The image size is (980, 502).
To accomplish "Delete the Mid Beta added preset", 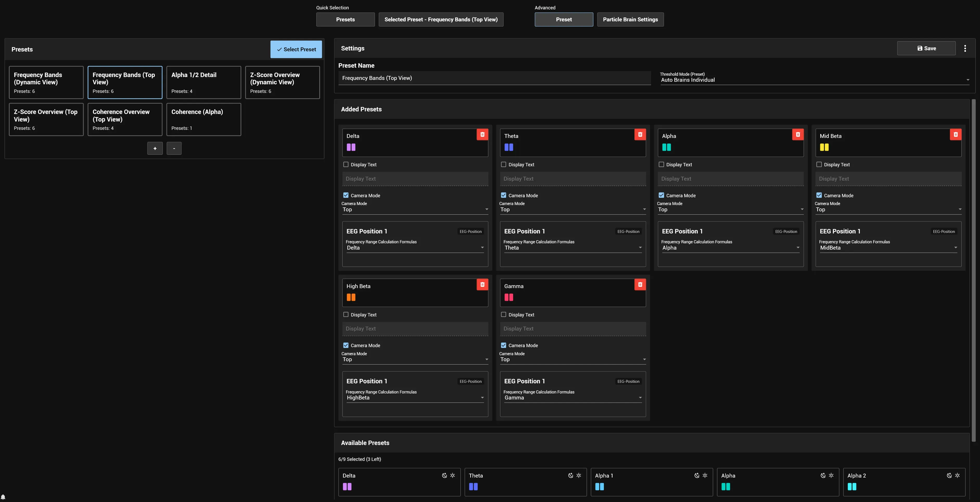I will point(955,134).
